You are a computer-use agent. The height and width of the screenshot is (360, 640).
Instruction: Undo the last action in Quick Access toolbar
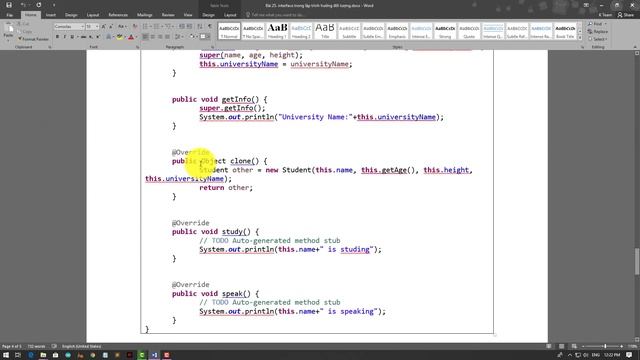(23, 5)
